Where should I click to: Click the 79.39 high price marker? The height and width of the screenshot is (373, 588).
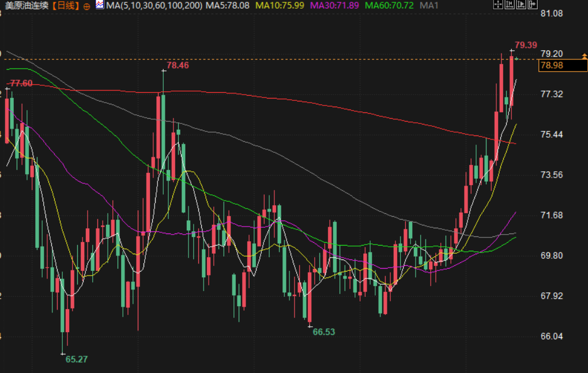(526, 46)
